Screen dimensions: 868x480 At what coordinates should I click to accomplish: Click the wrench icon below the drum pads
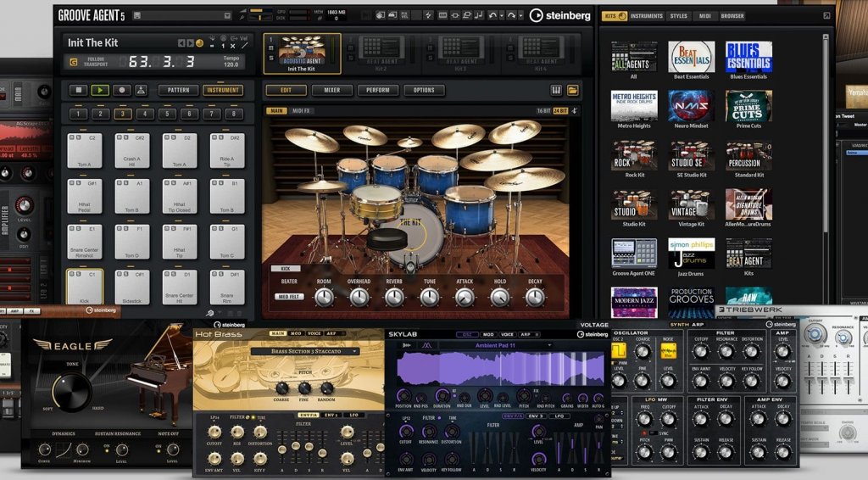[210, 313]
